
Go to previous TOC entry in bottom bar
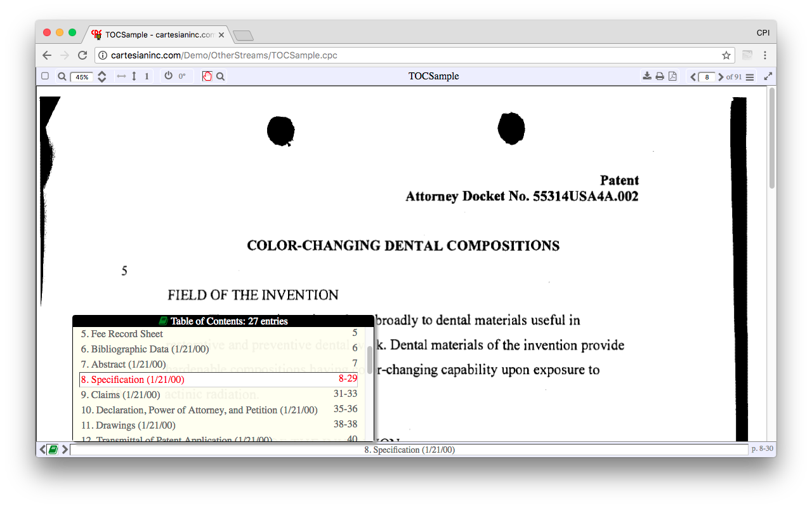pyautogui.click(x=43, y=450)
